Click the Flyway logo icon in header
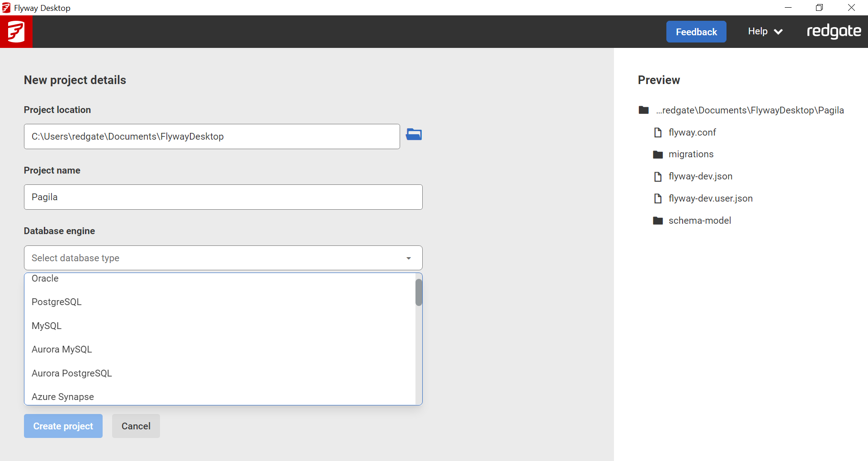 point(16,32)
